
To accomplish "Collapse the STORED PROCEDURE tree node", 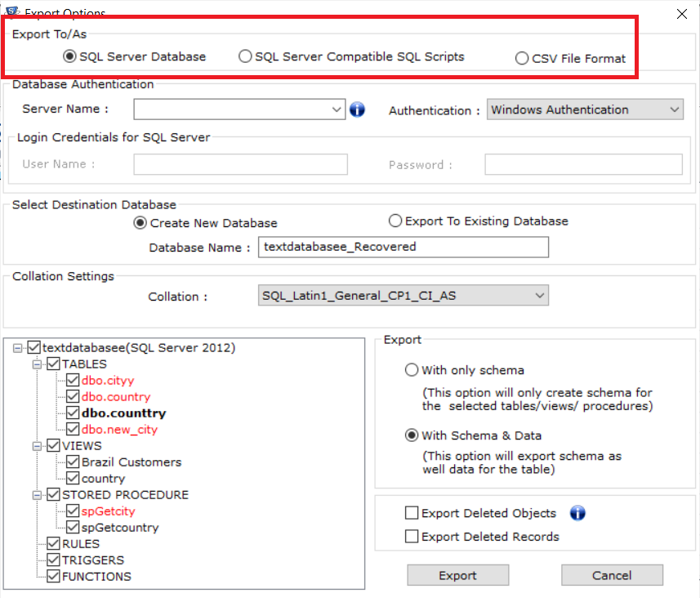I will pyautogui.click(x=36, y=495).
